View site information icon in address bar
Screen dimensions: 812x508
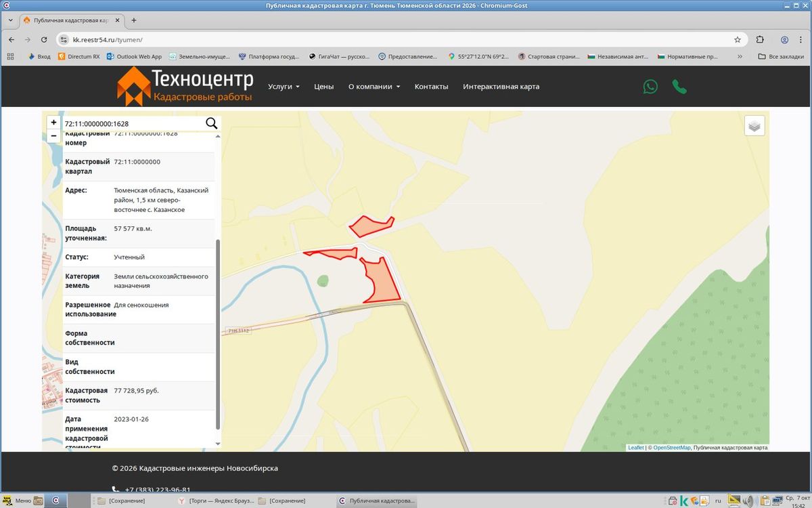point(64,39)
